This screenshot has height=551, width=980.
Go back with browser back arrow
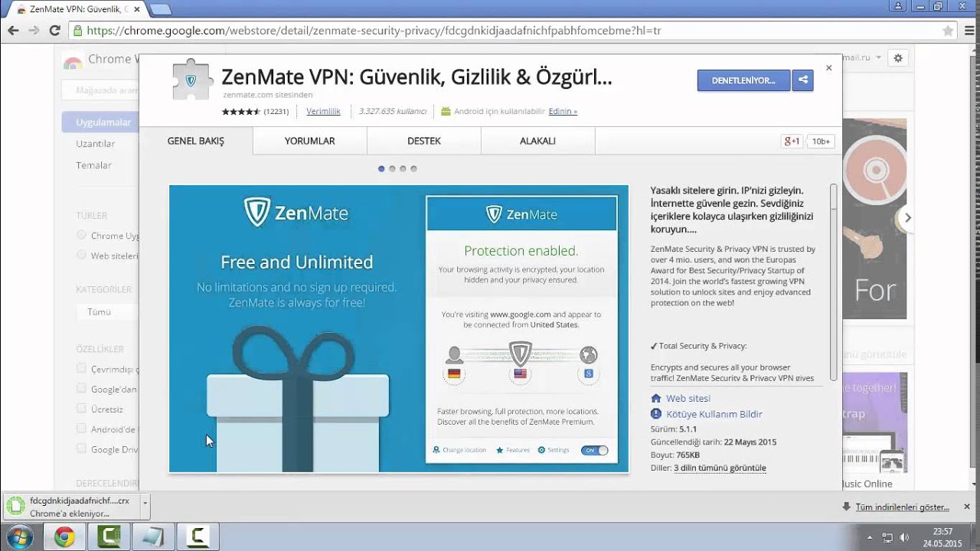[x=13, y=31]
